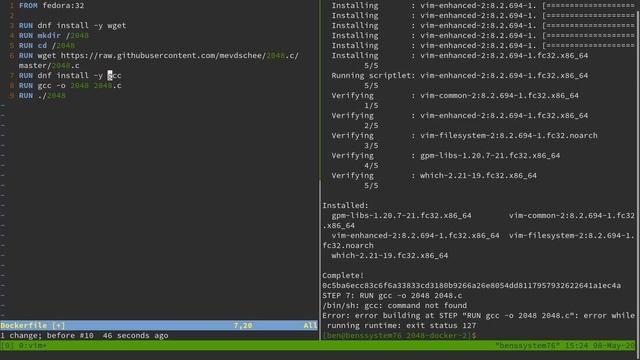The width and height of the screenshot is (640, 360).
Task: Click the wrapped 'master/2048.c' text
Action: click(x=49, y=66)
